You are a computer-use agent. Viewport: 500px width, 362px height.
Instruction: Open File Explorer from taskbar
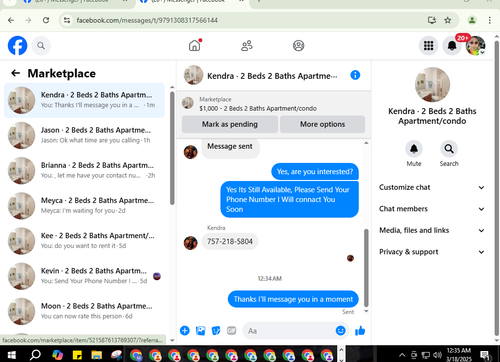[96, 355]
